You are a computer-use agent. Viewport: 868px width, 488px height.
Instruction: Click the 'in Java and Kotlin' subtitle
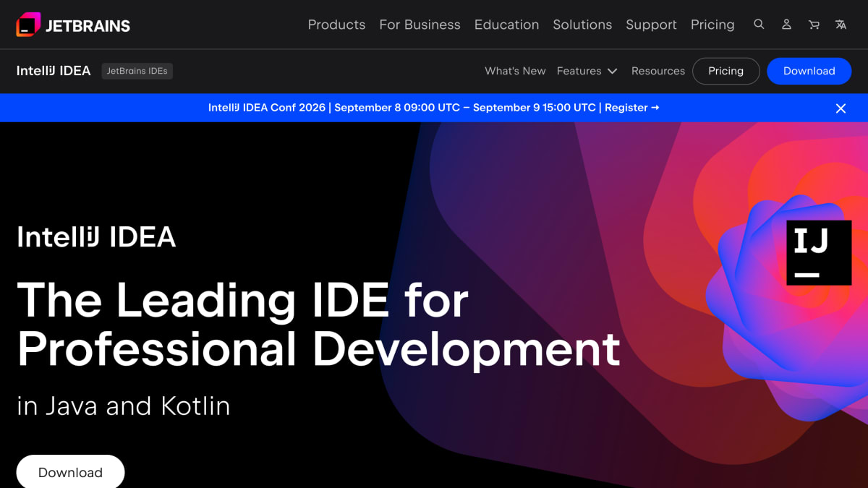tap(123, 406)
